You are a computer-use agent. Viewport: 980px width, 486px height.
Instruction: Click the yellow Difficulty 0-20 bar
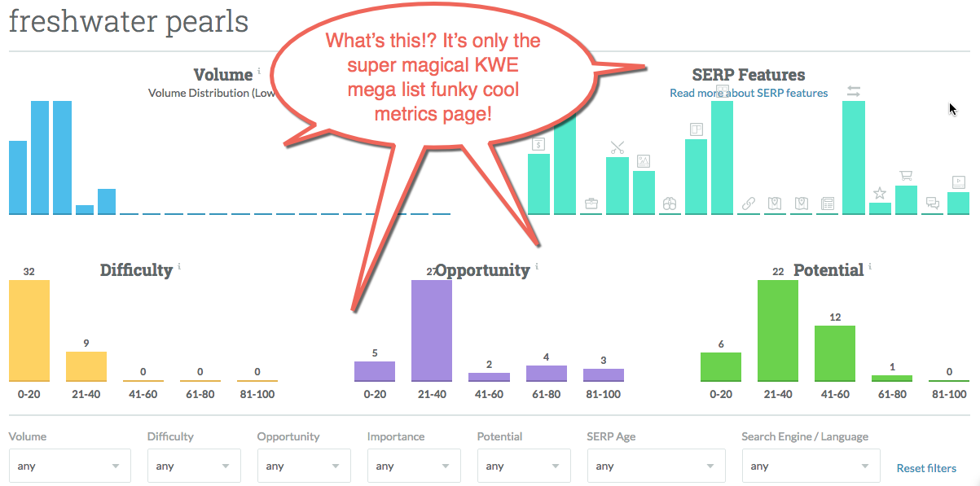pyautogui.click(x=29, y=331)
